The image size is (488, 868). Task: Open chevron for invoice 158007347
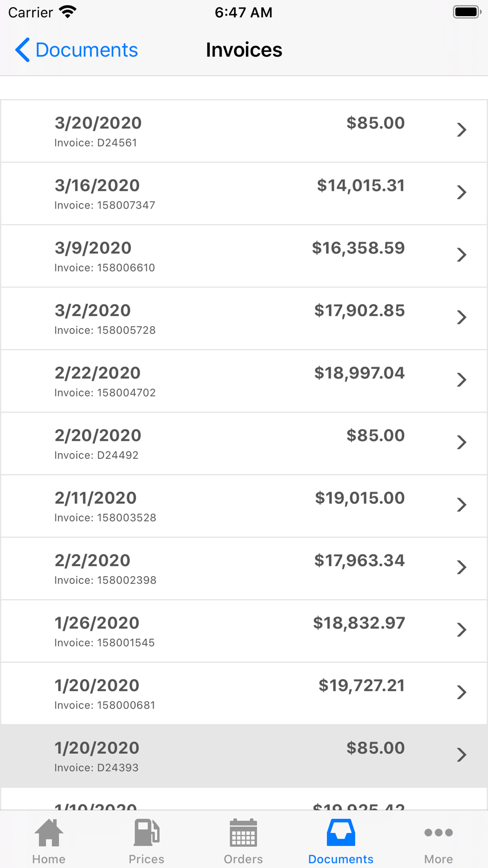pyautogui.click(x=462, y=192)
